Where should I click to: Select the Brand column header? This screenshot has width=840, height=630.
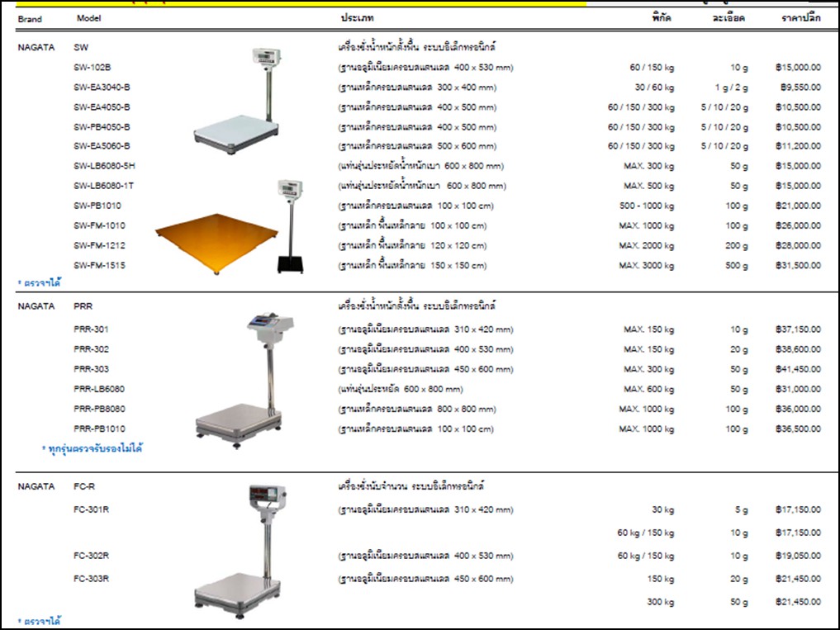pyautogui.click(x=30, y=19)
